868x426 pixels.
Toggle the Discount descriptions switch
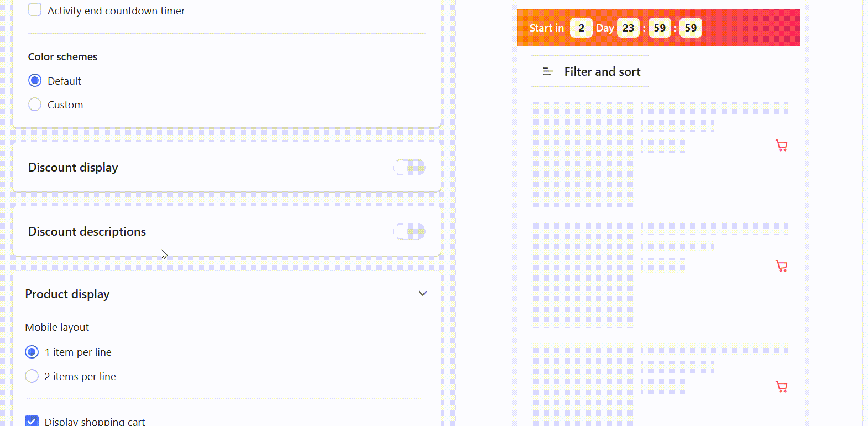409,231
